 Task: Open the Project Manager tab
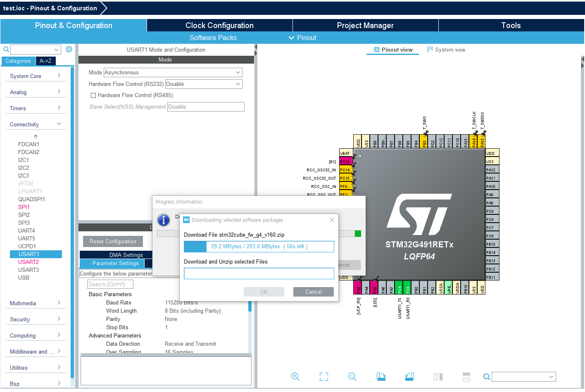tap(365, 25)
